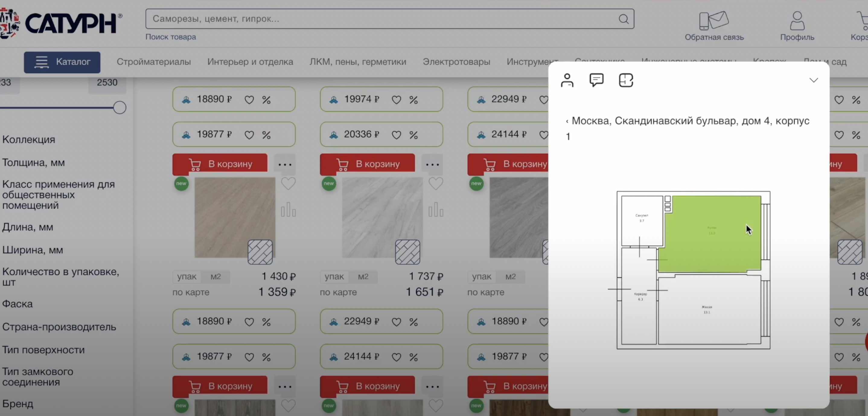Click the Каталог button
868x416 pixels.
pyautogui.click(x=62, y=62)
